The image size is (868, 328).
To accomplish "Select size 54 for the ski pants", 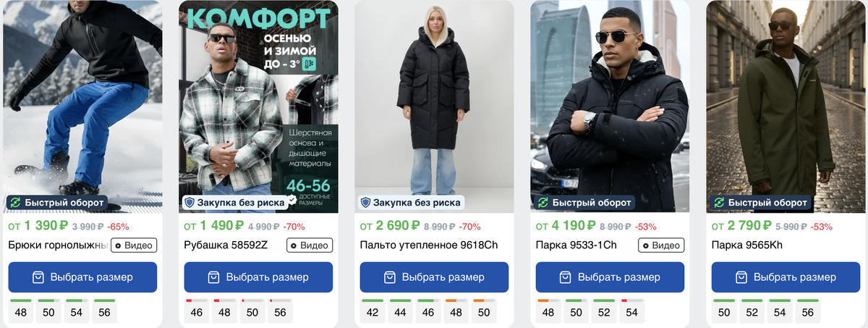I will (x=77, y=312).
